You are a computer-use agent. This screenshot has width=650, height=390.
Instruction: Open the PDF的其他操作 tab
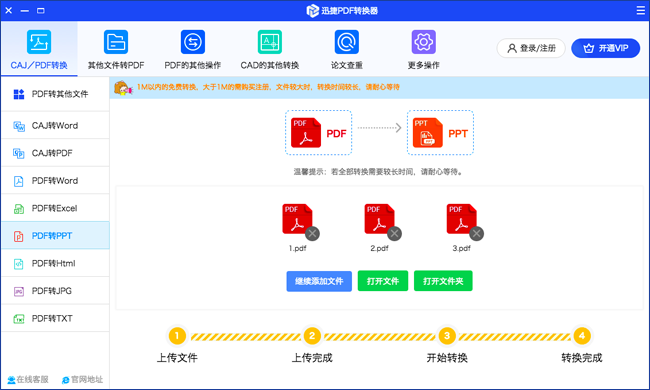[x=193, y=49]
